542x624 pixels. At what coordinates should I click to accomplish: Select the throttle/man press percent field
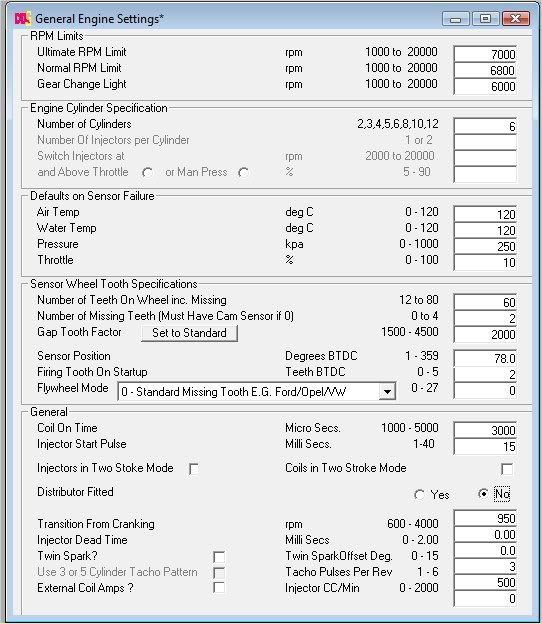(485, 174)
